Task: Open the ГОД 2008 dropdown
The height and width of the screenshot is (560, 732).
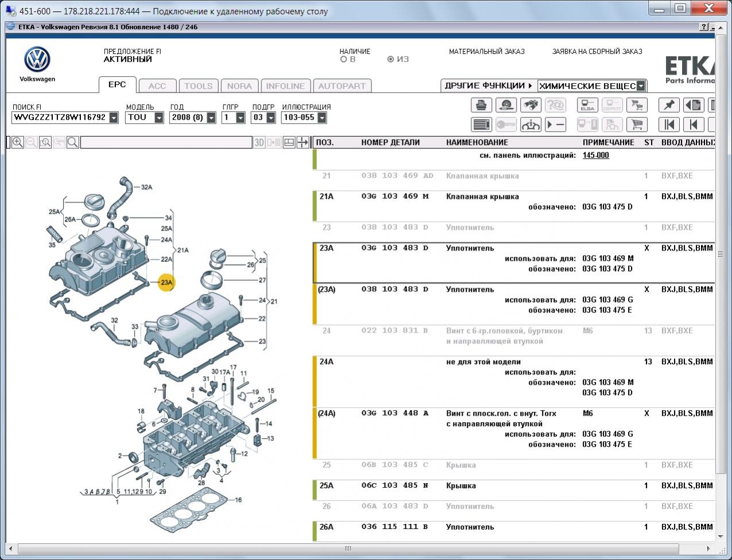Action: pyautogui.click(x=211, y=117)
